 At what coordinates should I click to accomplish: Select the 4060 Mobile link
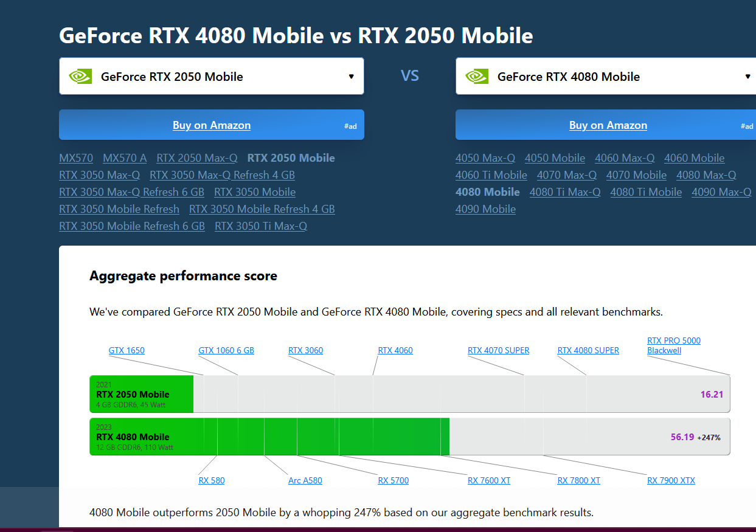(695, 158)
